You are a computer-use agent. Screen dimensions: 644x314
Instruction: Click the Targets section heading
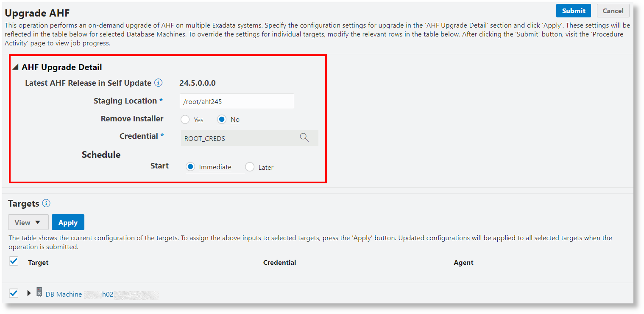coord(24,204)
